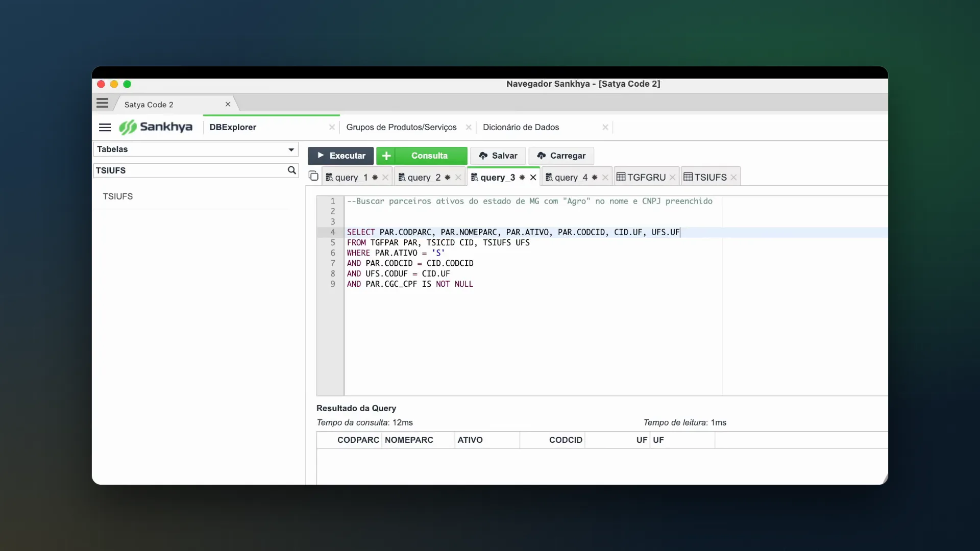This screenshot has height=551, width=980.
Task: Click the copy tabs icon beside query 1
Action: pyautogui.click(x=313, y=176)
